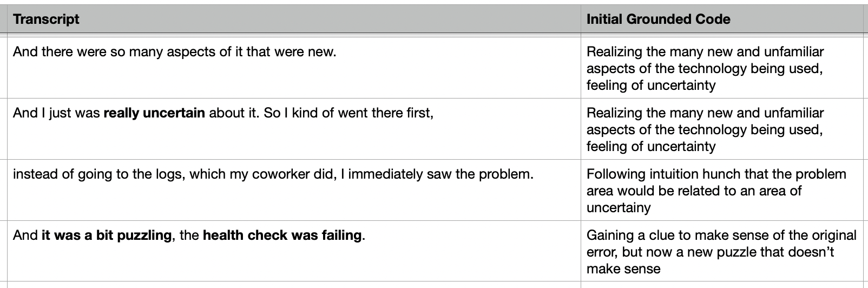This screenshot has height=288, width=868.
Task: Click the bold phrase "health check was failing"
Action: [281, 236]
